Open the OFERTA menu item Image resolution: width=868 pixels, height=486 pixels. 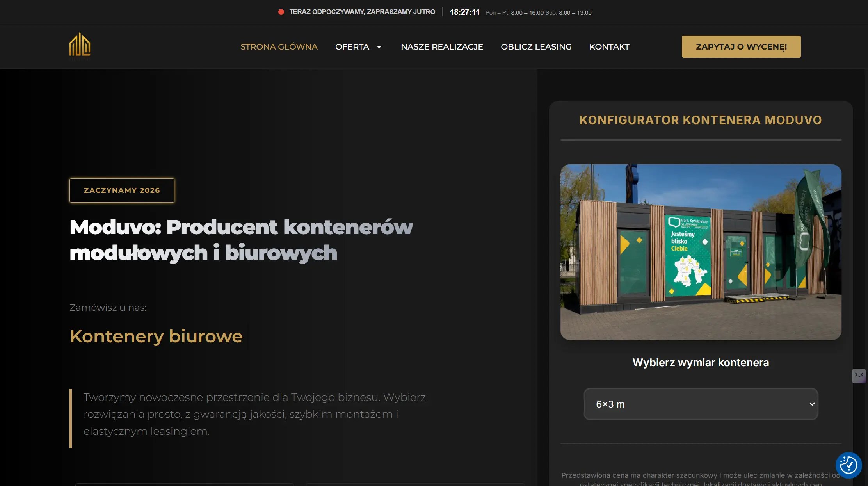pos(352,47)
